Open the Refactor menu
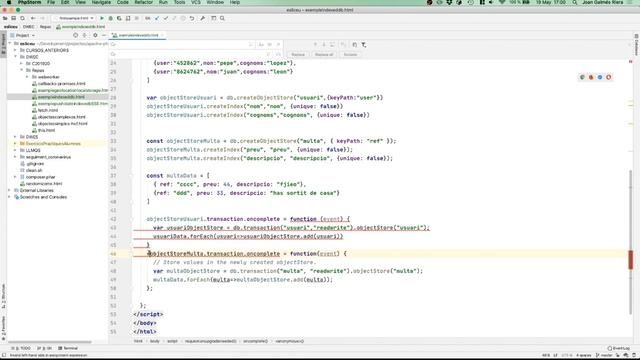Viewport: 640px width, 360px height. pos(144,2)
